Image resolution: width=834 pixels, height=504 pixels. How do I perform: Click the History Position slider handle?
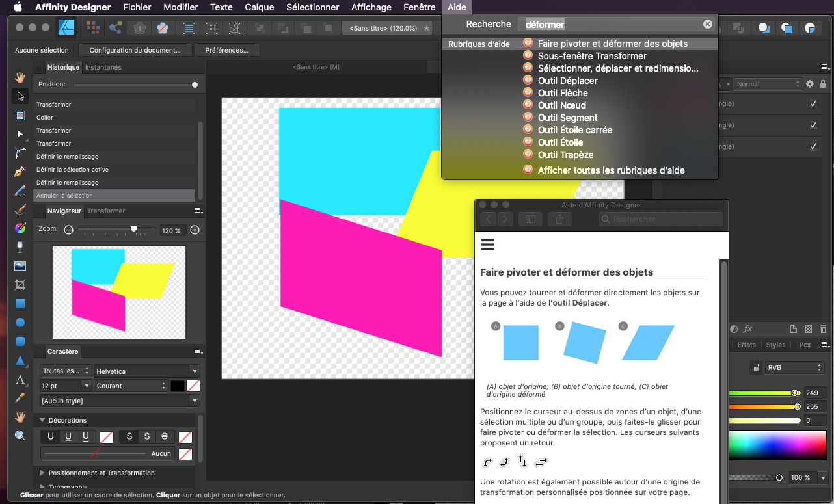click(x=195, y=85)
